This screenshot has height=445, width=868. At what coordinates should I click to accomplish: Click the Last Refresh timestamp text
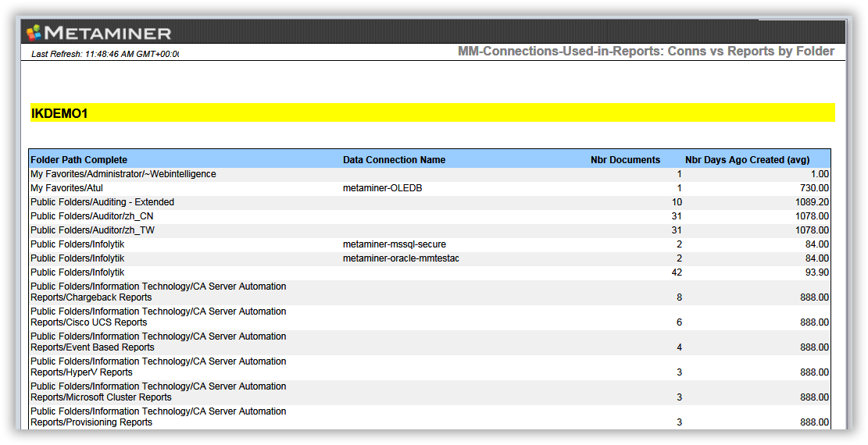(x=105, y=54)
